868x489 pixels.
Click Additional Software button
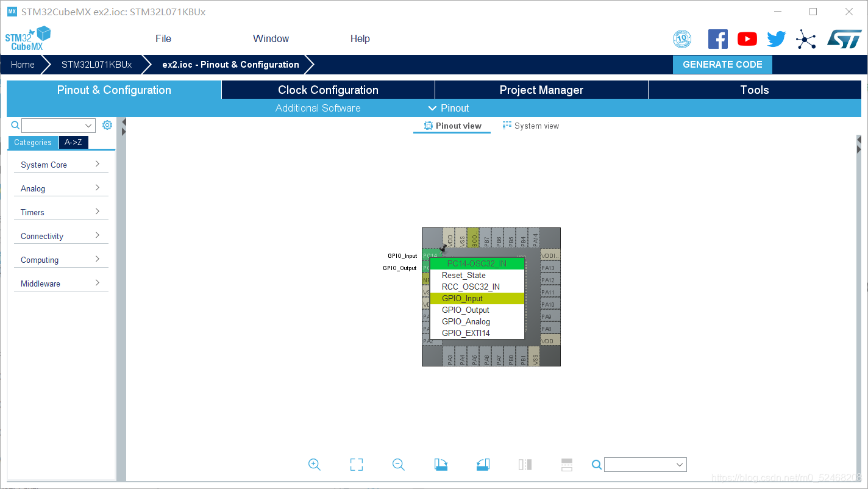coord(318,108)
